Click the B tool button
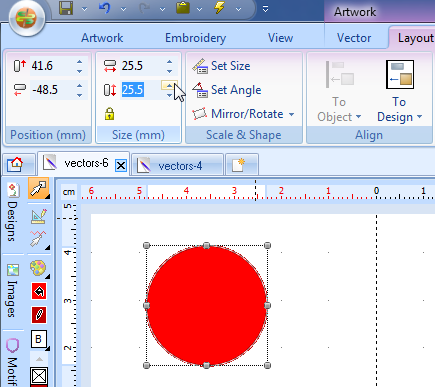The width and height of the screenshot is (435, 387). pyautogui.click(x=39, y=339)
